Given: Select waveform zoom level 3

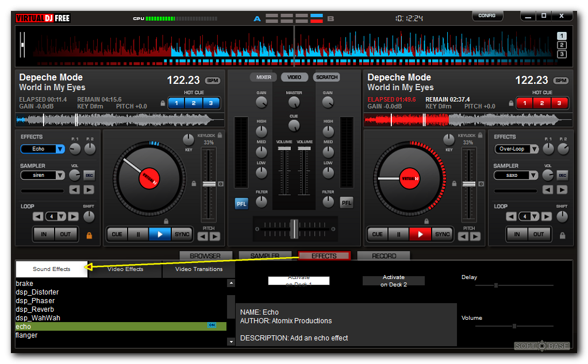Looking at the screenshot, I should (562, 55).
